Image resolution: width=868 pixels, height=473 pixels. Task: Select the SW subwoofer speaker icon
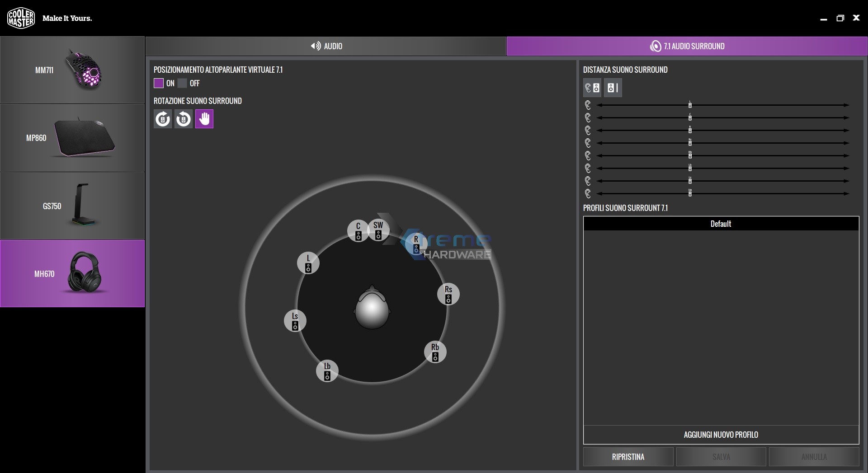(x=378, y=230)
